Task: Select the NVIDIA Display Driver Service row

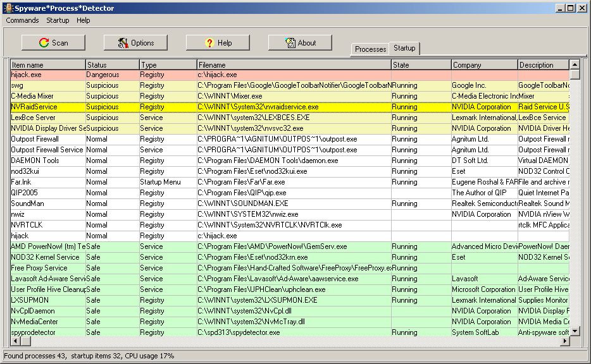Action: 289,128
